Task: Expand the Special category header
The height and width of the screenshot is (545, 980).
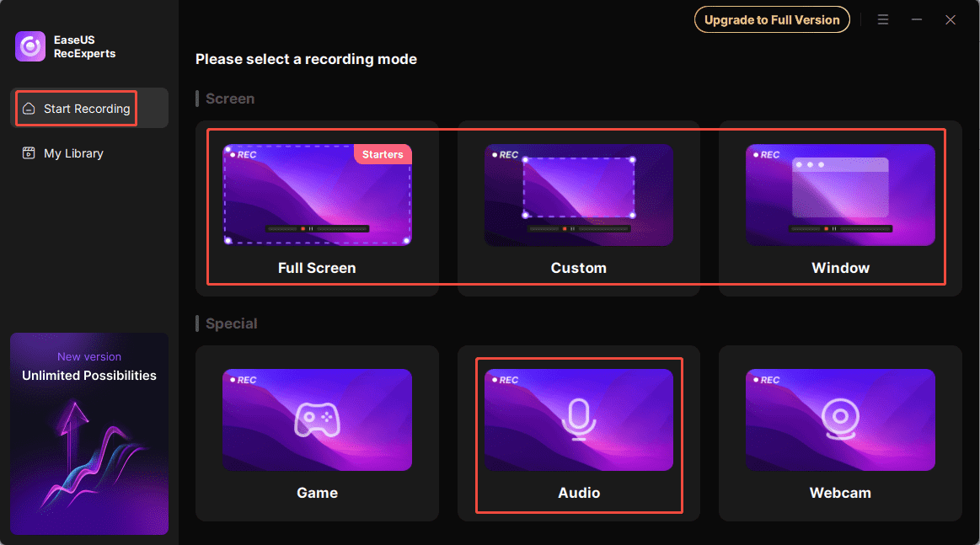Action: 229,323
